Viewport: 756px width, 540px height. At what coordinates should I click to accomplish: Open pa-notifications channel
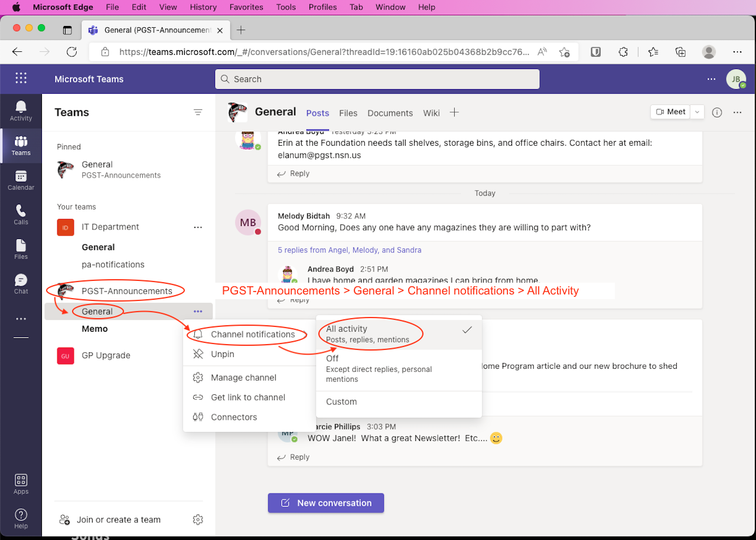point(113,264)
